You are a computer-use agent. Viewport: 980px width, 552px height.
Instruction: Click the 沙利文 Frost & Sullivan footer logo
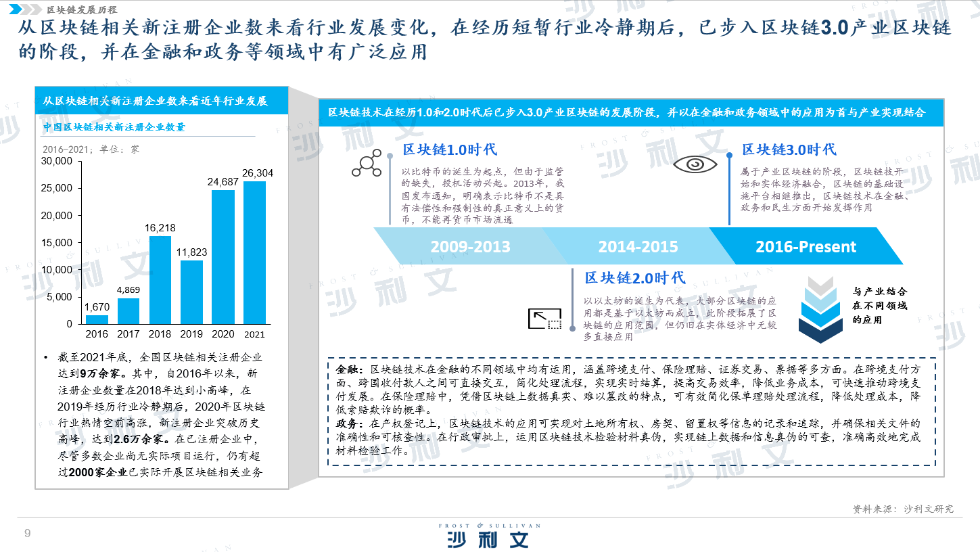click(489, 535)
